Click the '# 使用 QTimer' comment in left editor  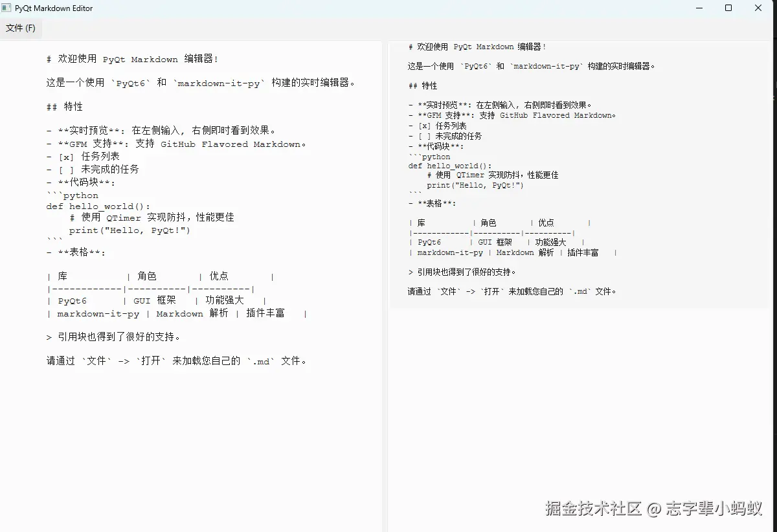(152, 217)
